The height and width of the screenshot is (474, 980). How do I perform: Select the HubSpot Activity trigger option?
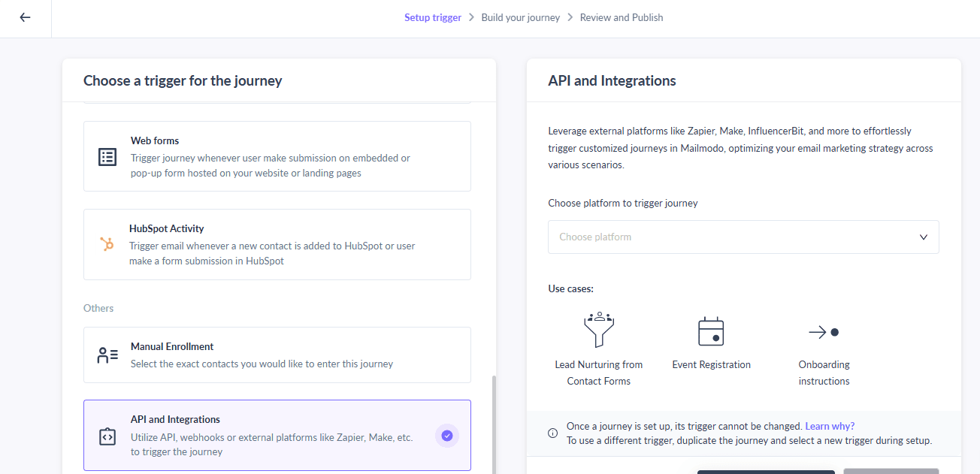point(277,244)
